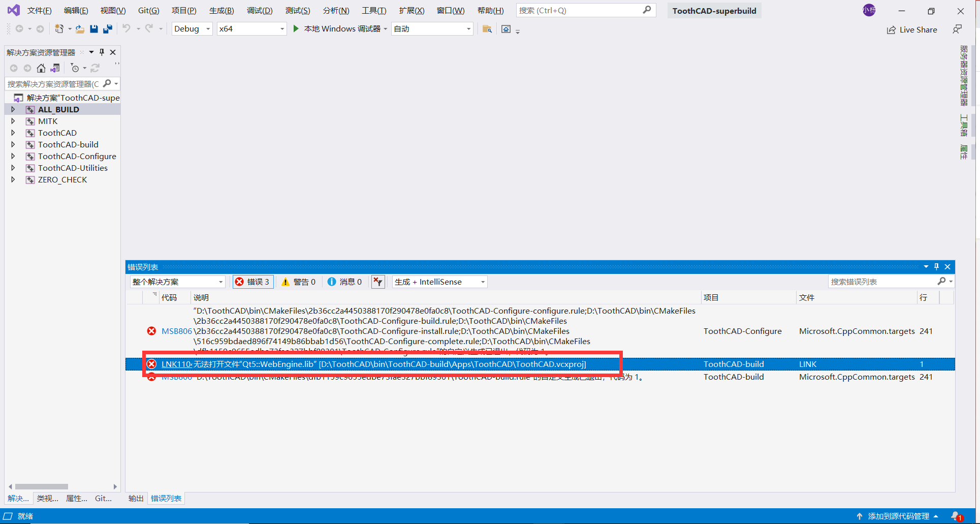This screenshot has height=524, width=980.
Task: Open the Error List window options dropdown arrow
Action: click(926, 267)
